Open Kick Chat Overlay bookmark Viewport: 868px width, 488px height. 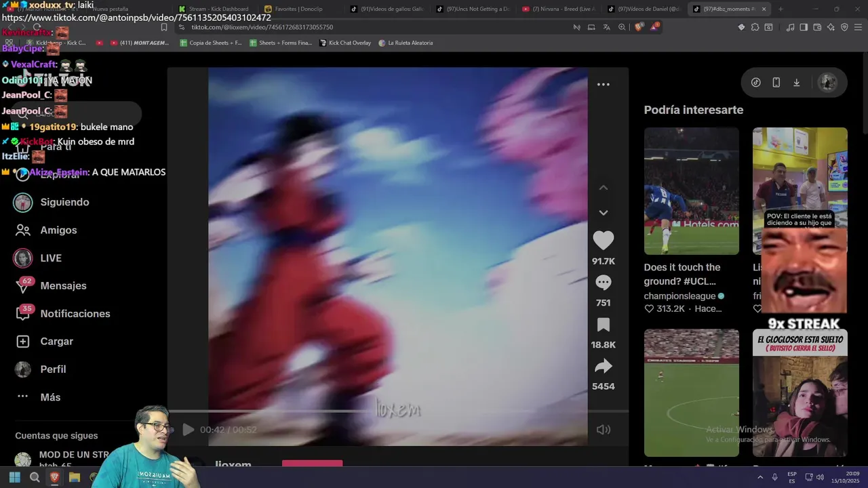344,43
